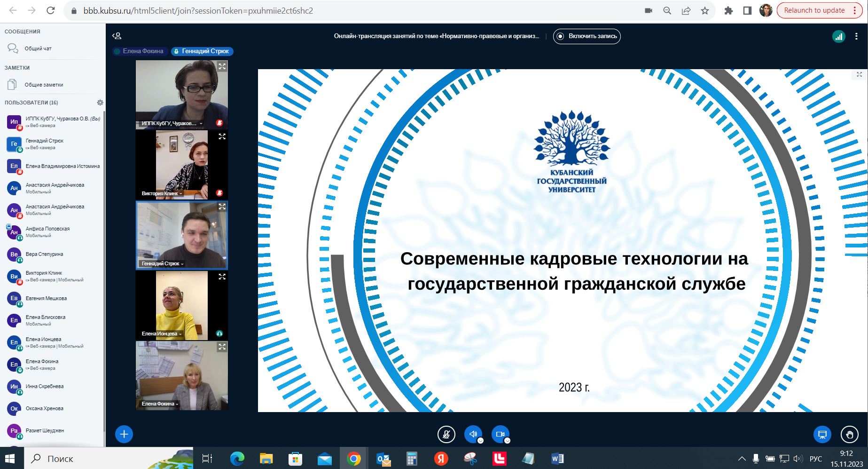Screen dimensions: 868x469
Task: Select user ИППК КубГУ, Чуракова О.В.
Action: [53, 122]
